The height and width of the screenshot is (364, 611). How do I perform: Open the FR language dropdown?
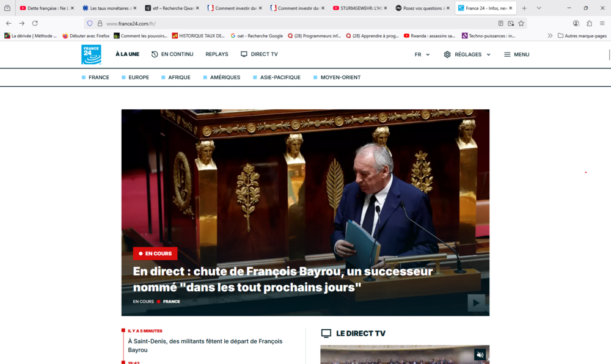(422, 54)
